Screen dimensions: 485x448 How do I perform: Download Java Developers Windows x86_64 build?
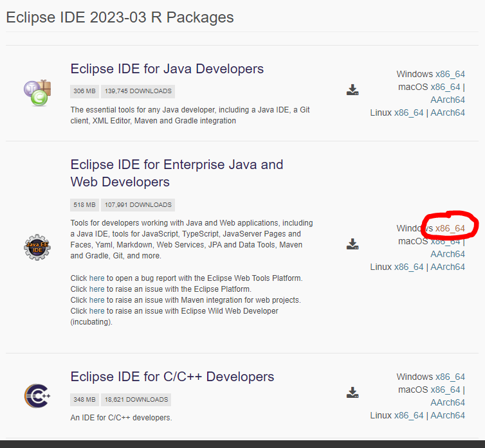450,74
